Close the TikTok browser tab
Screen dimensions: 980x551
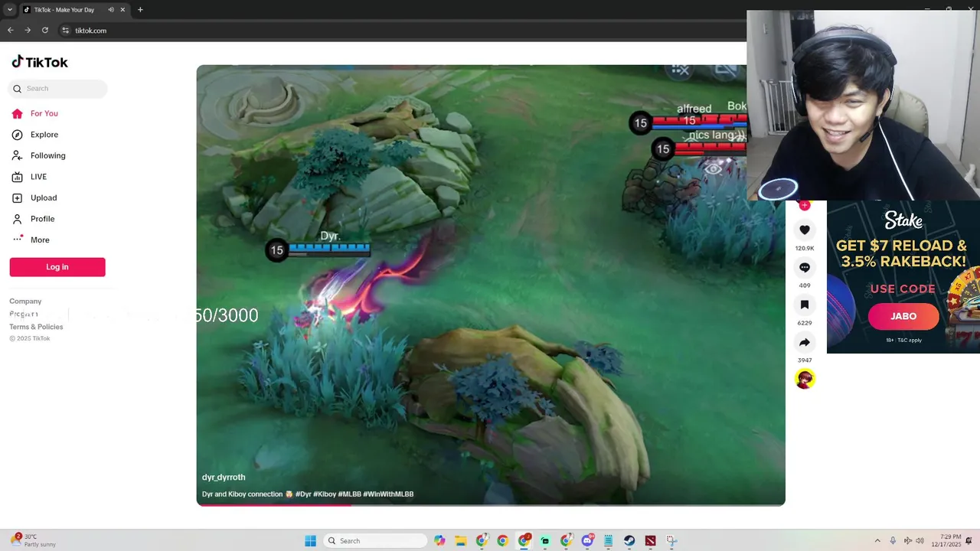tap(122, 10)
